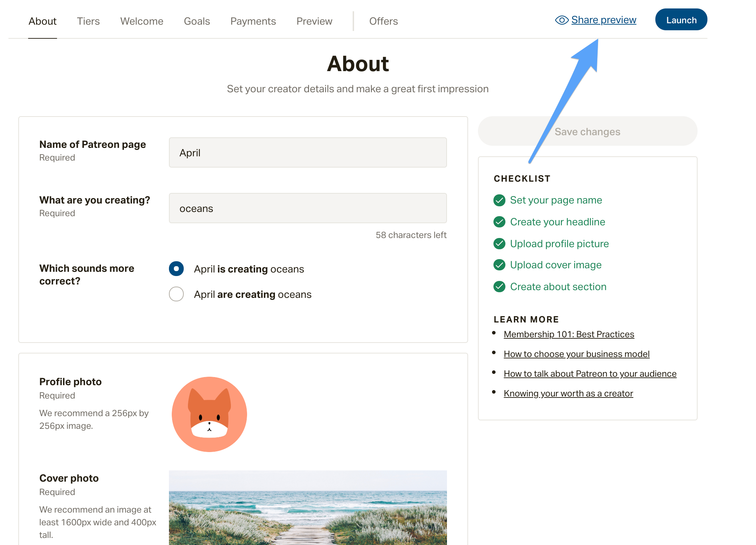Viewport: 756px width, 545px height.
Task: Click 'Upload cover image' checklist item
Action: (556, 265)
